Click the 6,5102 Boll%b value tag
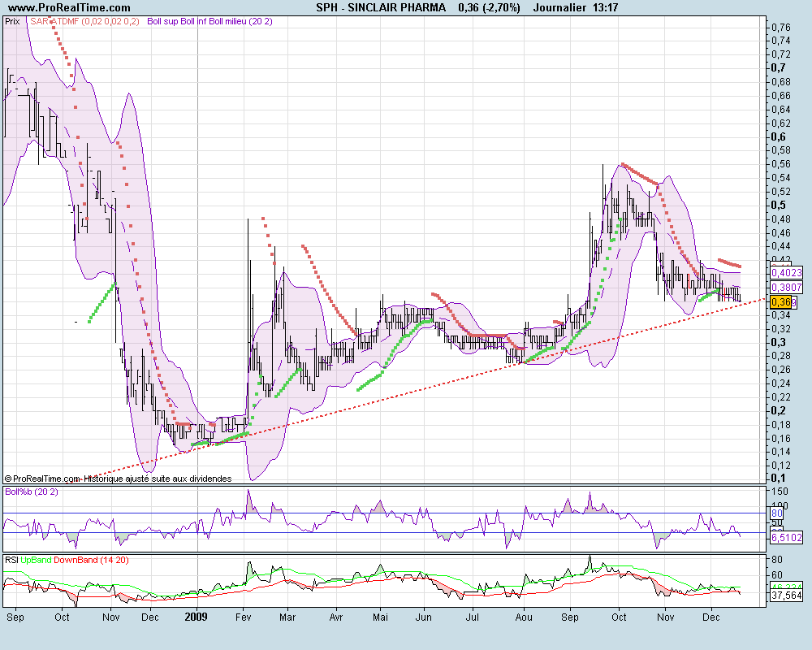Screen dimensions: 812x650 787,538
